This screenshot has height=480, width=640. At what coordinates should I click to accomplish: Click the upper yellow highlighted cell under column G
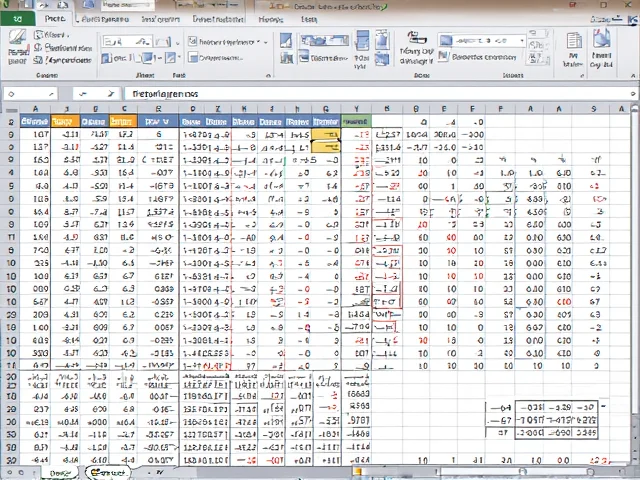pos(326,134)
